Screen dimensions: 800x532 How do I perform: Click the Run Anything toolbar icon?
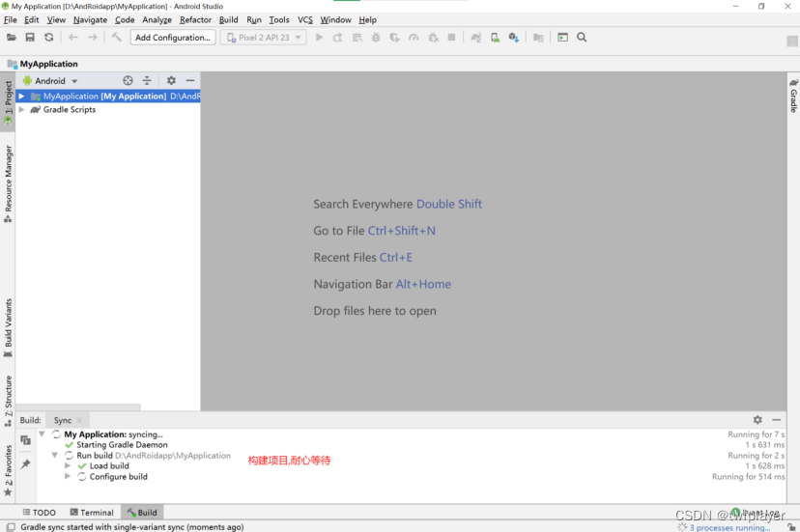click(562, 38)
